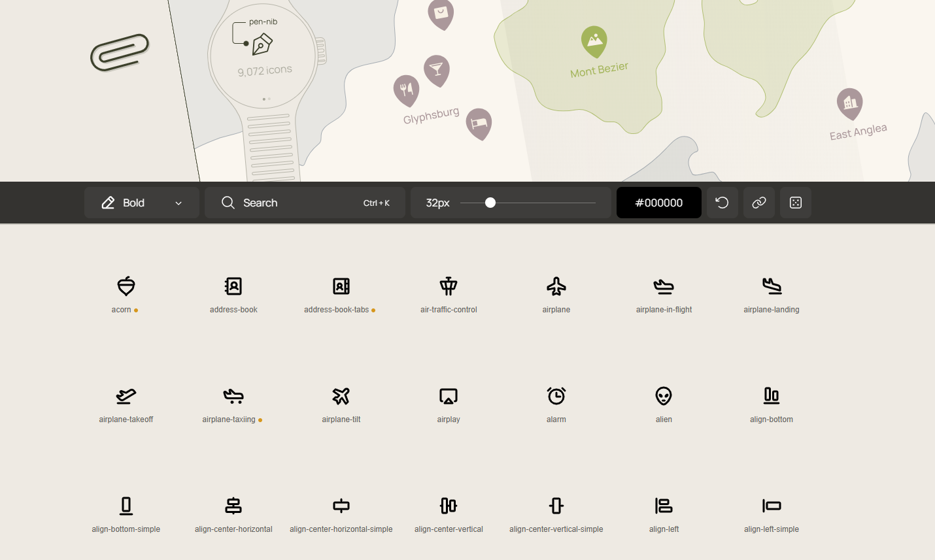The image size is (935, 560).
Task: Click the "9,072 icons" text
Action: point(265,71)
